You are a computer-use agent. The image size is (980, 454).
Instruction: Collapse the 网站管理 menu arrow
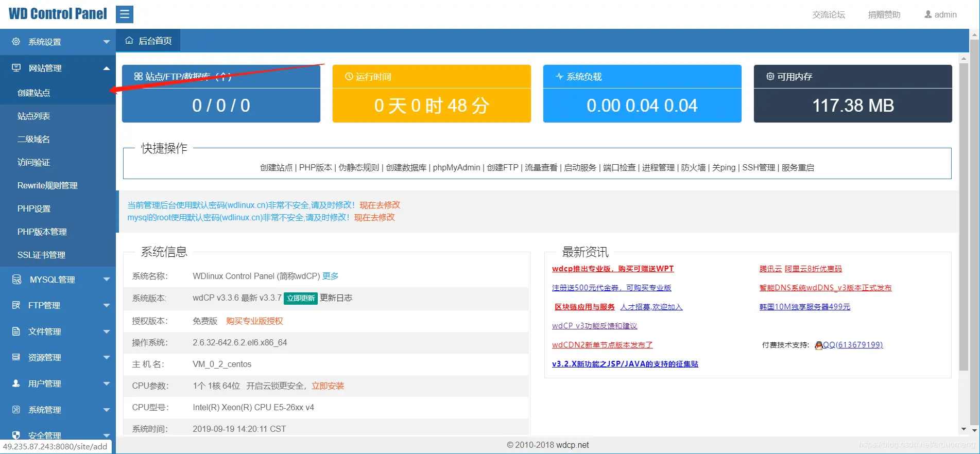[x=107, y=68]
